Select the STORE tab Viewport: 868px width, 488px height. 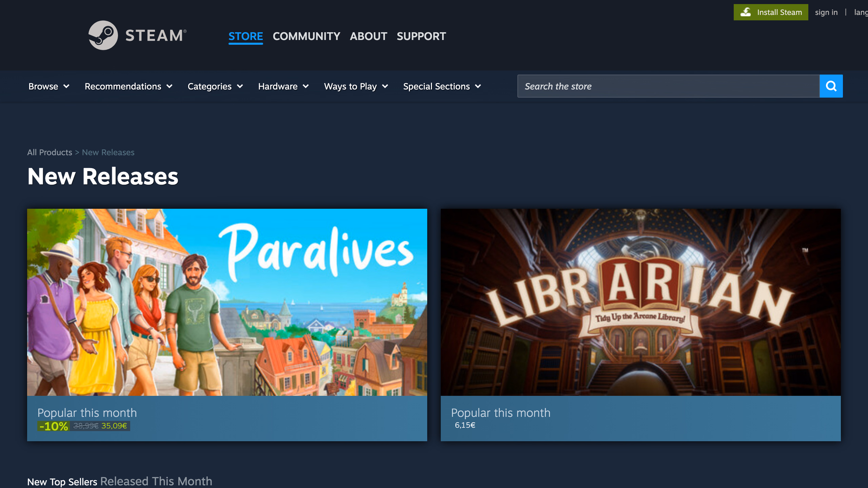[x=245, y=36]
